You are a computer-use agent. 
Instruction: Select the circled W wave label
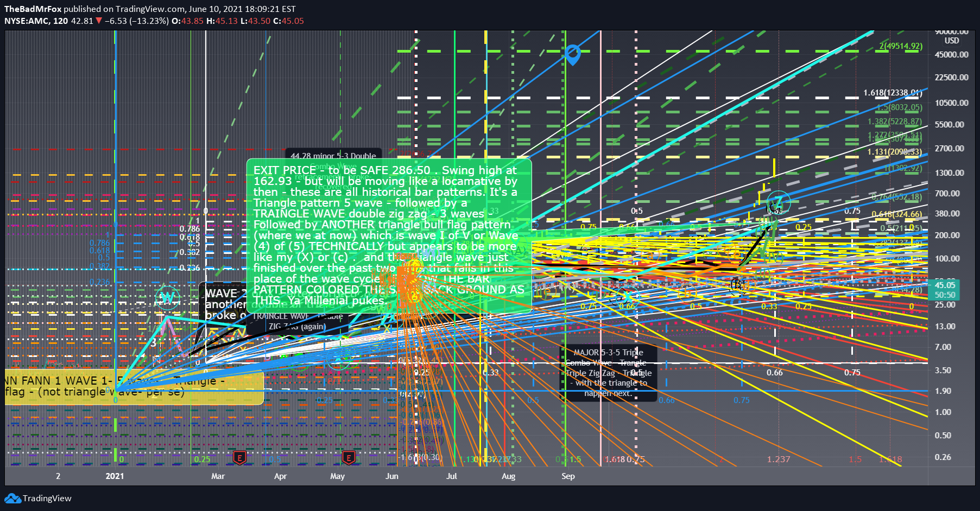pyautogui.click(x=167, y=297)
